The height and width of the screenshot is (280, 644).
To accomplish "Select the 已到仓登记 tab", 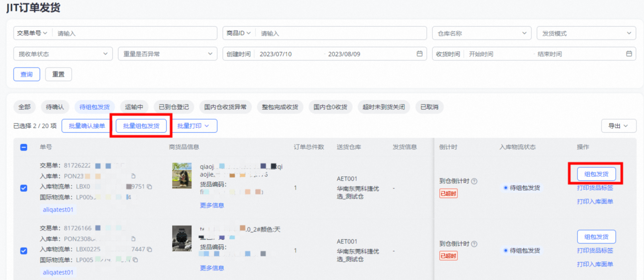I will 174,107.
